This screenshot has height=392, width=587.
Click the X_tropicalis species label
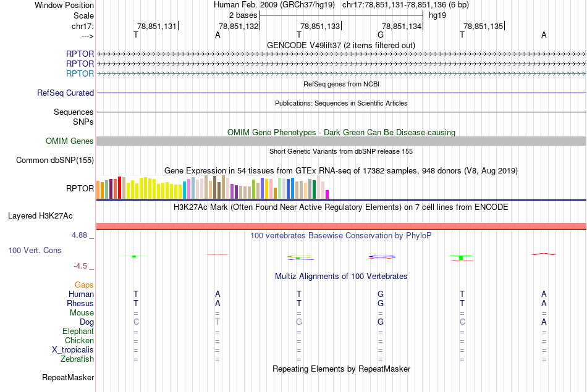click(x=73, y=350)
